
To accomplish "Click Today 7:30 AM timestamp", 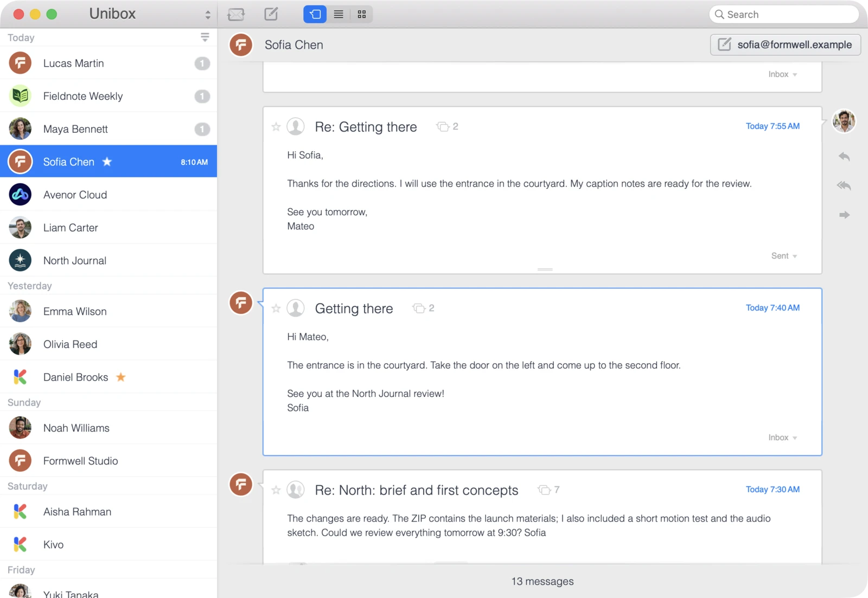I will (x=773, y=490).
